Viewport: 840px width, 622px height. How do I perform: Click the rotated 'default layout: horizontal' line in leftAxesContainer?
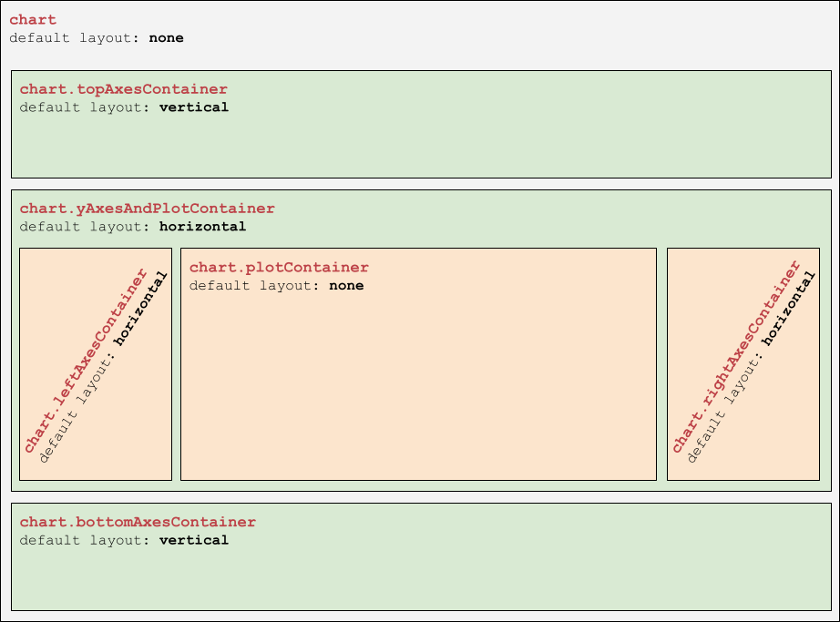[x=103, y=367]
